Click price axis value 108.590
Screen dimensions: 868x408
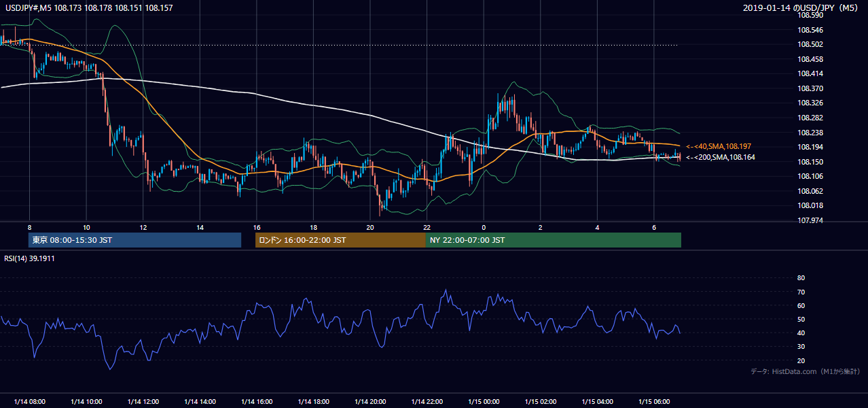pos(810,15)
